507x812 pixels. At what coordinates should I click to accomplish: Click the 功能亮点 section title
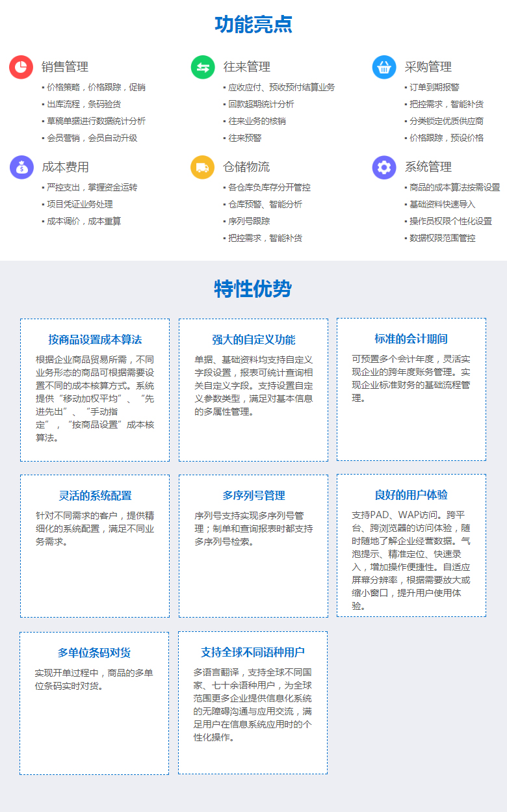[253, 25]
